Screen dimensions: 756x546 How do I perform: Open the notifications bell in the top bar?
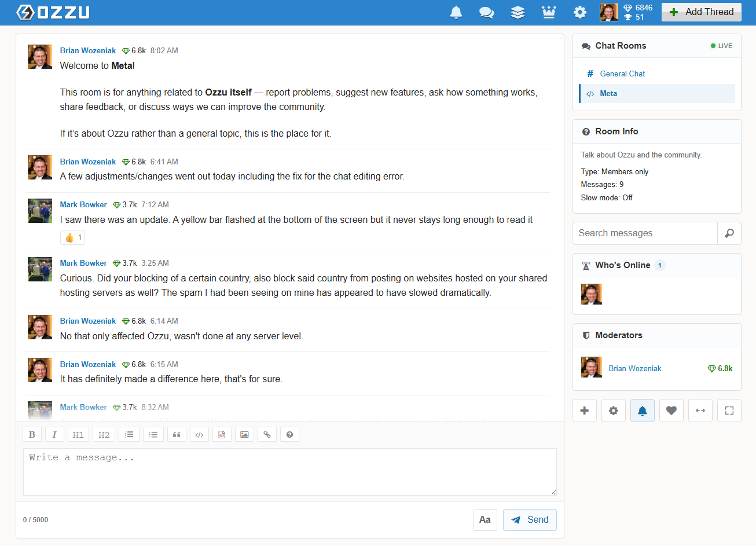(456, 12)
